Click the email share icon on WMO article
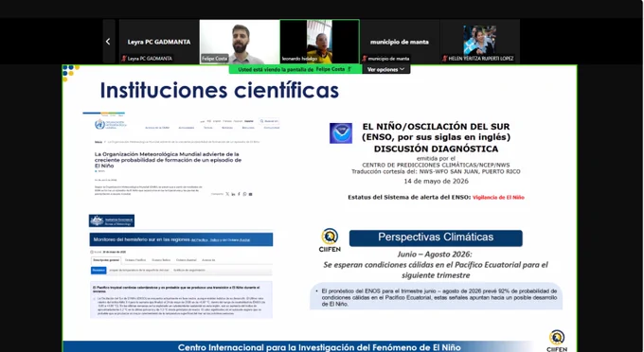This screenshot has width=644, height=352. click(x=251, y=194)
